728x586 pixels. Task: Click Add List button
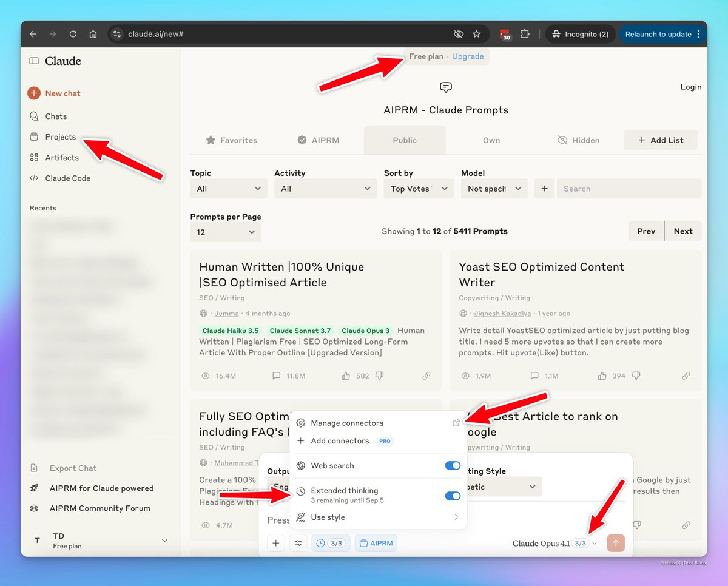(661, 140)
